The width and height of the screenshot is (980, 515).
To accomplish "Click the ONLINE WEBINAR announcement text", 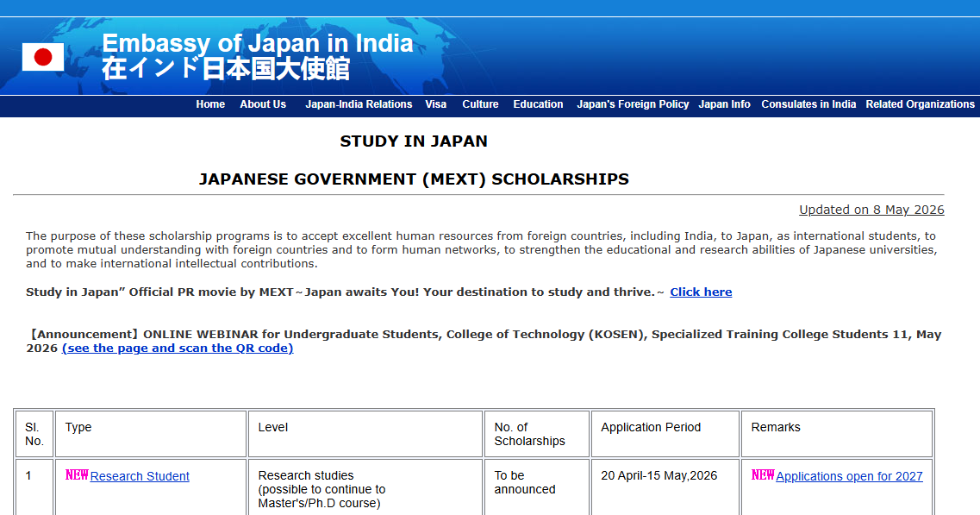I will point(484,341).
